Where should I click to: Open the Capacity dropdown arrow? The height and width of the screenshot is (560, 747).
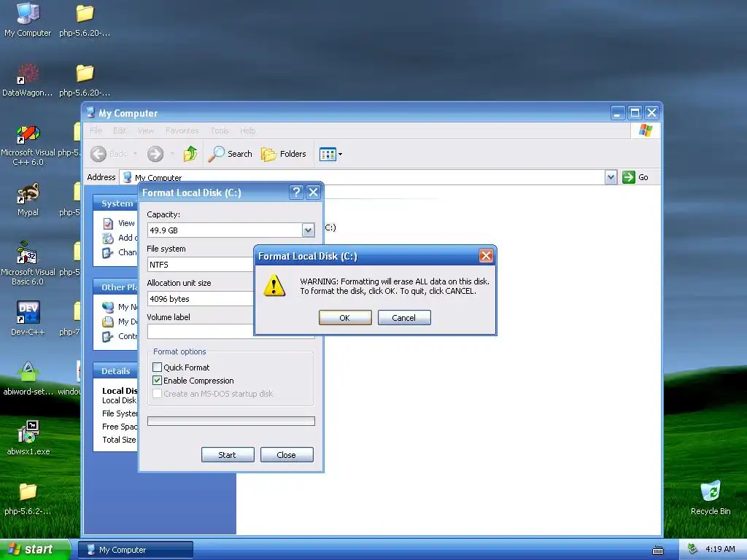click(x=309, y=230)
